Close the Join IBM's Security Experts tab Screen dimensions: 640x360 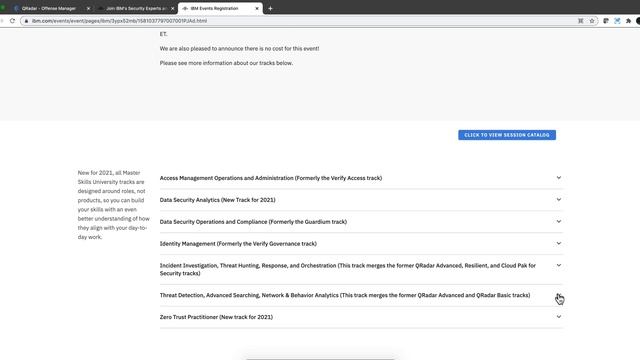point(173,8)
